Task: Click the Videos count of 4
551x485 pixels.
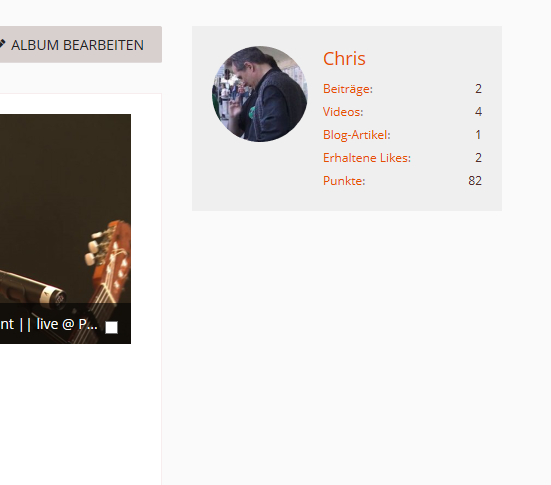Action: 478,112
